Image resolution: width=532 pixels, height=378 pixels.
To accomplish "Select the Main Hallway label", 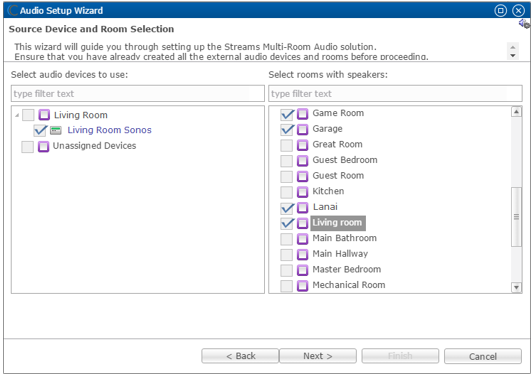I will pos(340,254).
